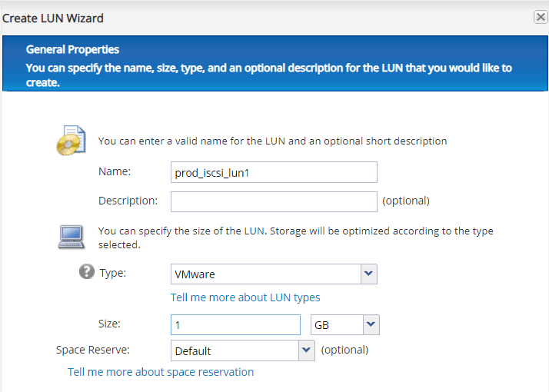
Task: Expand the Type dropdown arrow
Action: (369, 274)
